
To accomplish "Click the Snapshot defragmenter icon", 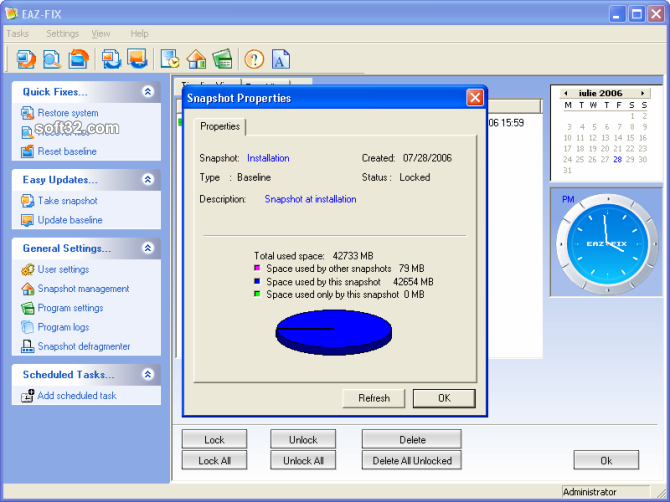I will (x=27, y=346).
